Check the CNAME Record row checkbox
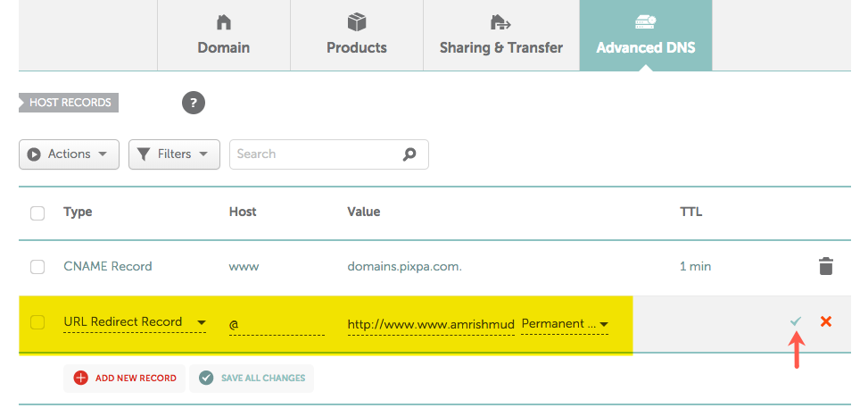Image resolution: width=868 pixels, height=408 pixels. [37, 267]
